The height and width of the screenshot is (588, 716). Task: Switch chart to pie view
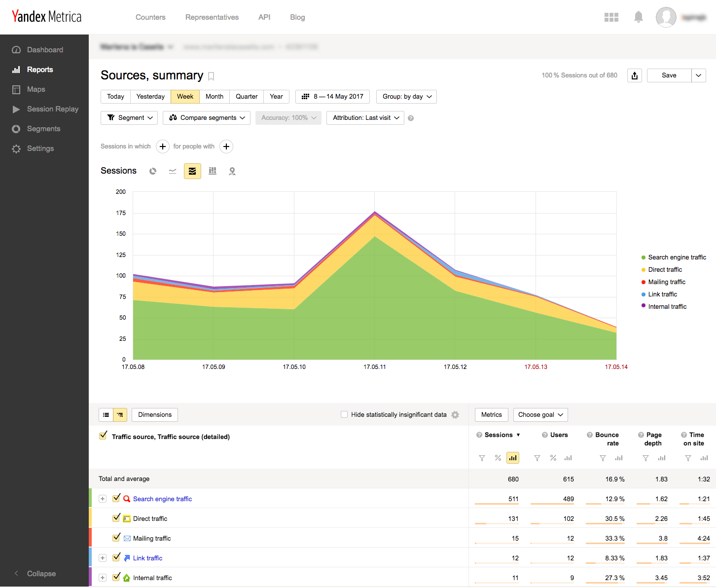tap(153, 171)
